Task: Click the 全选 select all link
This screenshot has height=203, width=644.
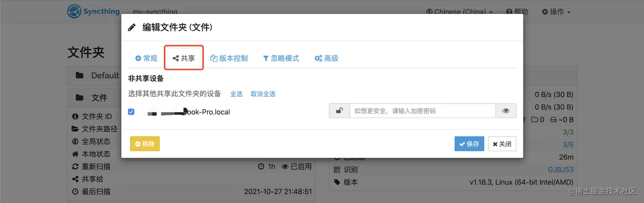Action: pos(236,94)
